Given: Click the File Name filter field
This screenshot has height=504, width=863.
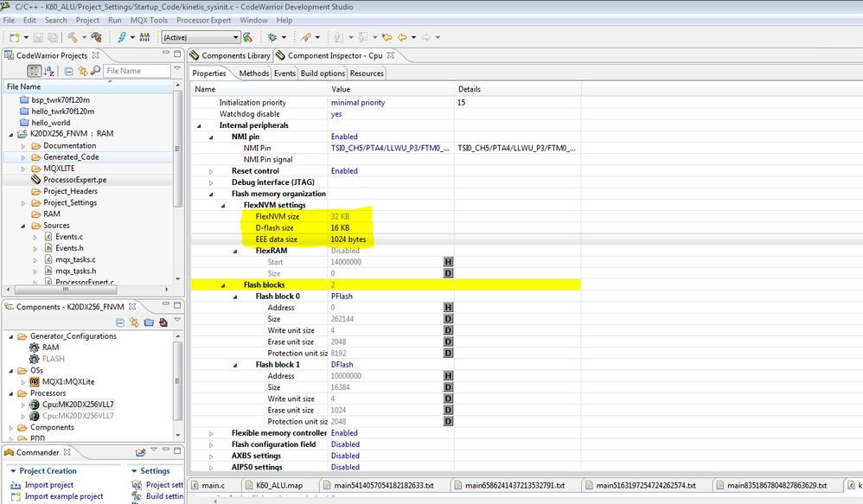Looking at the screenshot, I should tap(137, 71).
